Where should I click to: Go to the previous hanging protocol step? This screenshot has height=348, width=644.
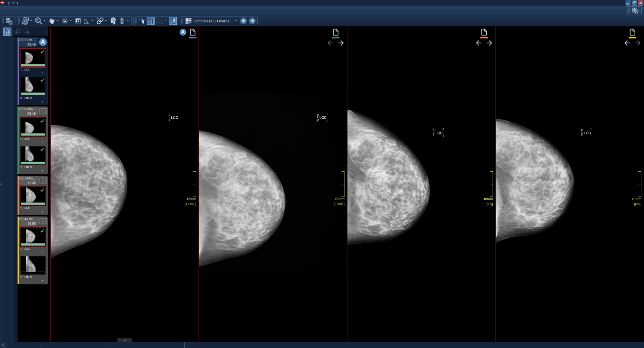pyautogui.click(x=244, y=21)
